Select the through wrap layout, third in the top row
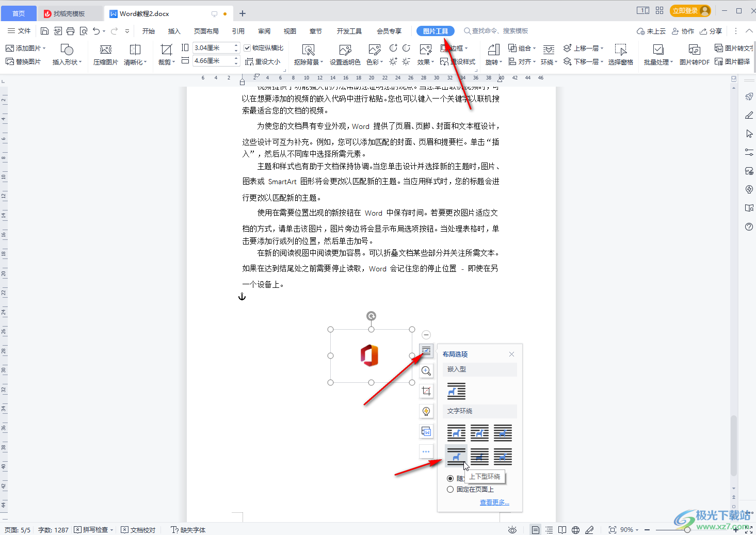Screen dimensions: 756x535 pyautogui.click(x=503, y=433)
